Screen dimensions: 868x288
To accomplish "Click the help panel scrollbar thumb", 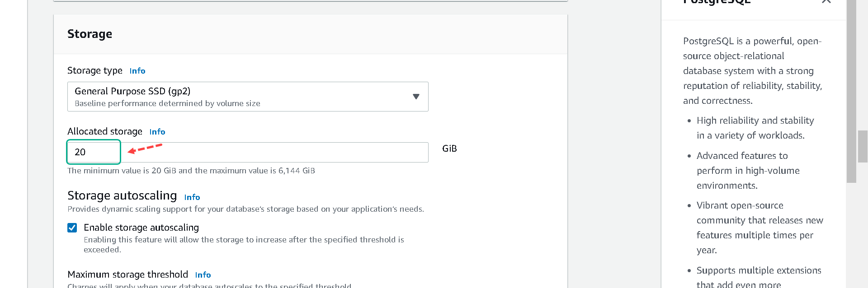I will click(x=851, y=90).
